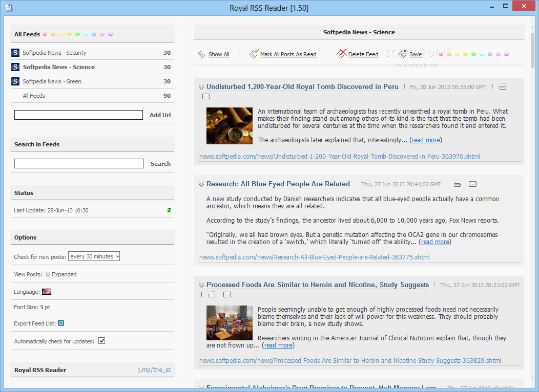Open the Undisturbed 1,200-Year-Old Royal Tomb headline
This screenshot has height=392, width=539.
tap(302, 87)
